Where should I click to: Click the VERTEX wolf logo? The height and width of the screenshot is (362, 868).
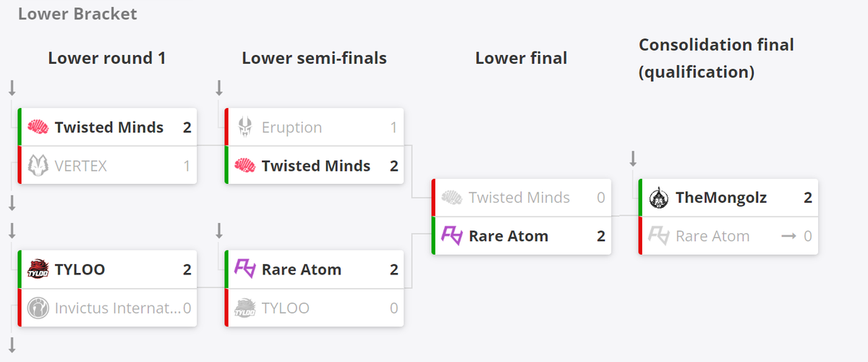coord(38,166)
